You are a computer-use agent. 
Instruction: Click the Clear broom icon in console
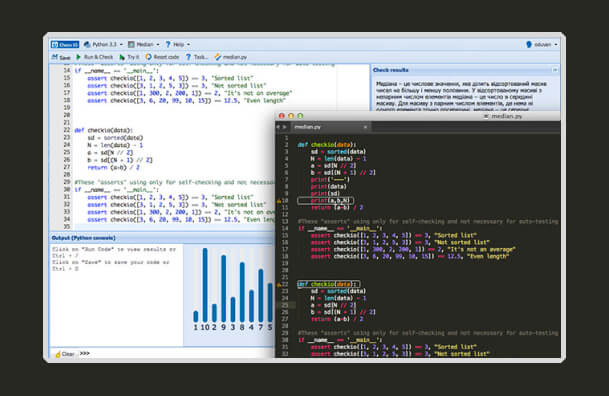pos(58,354)
